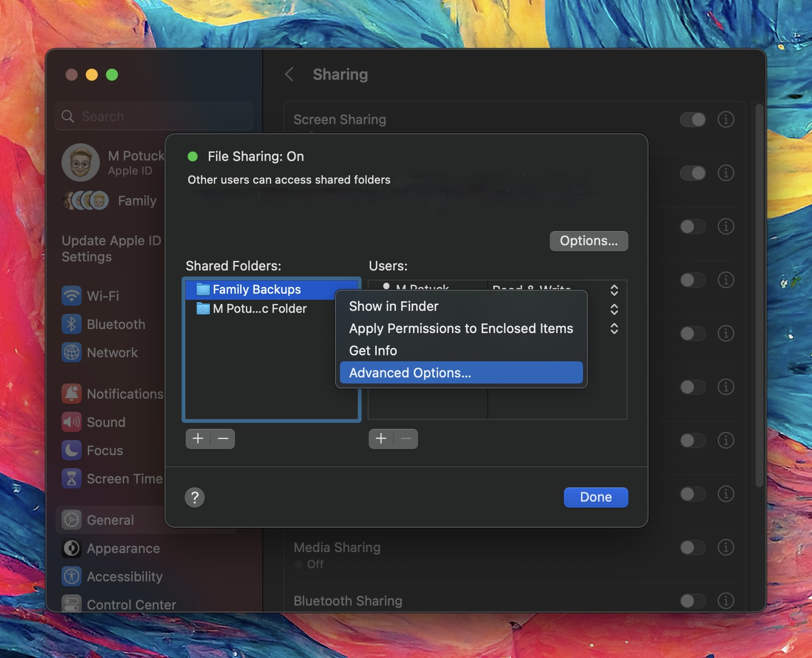
Task: Open the second user permission chevron
Action: click(614, 309)
